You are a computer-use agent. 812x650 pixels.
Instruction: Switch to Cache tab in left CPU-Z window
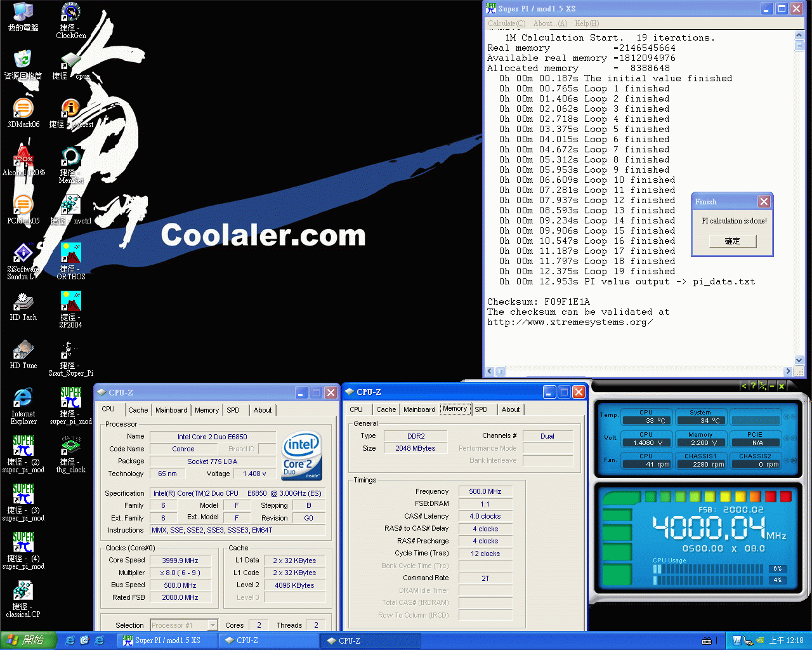point(138,410)
